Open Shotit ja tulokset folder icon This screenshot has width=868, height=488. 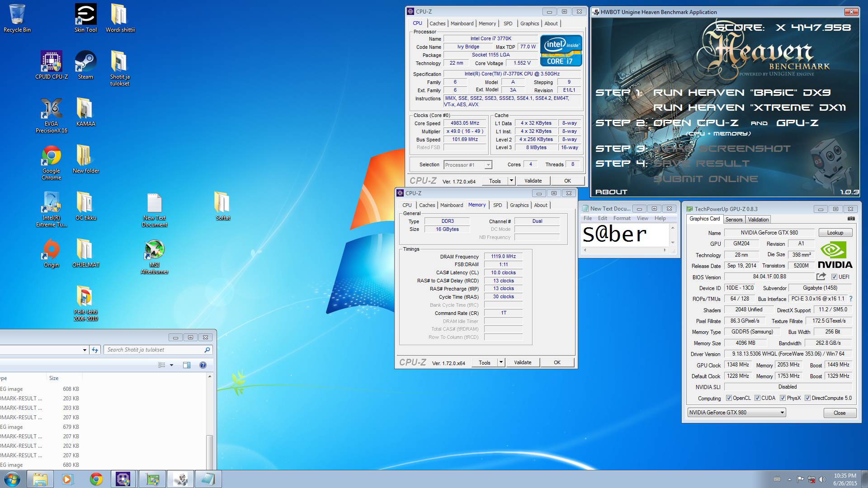coord(120,68)
